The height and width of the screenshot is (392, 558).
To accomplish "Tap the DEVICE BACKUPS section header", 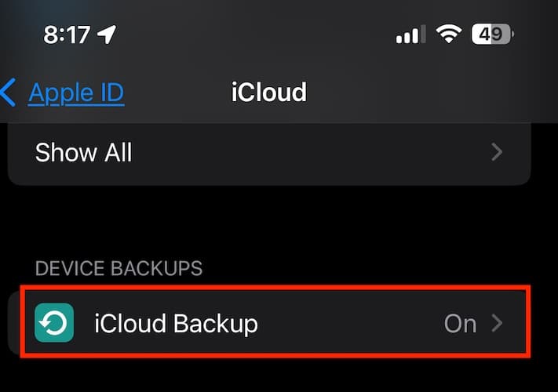I will click(x=119, y=268).
